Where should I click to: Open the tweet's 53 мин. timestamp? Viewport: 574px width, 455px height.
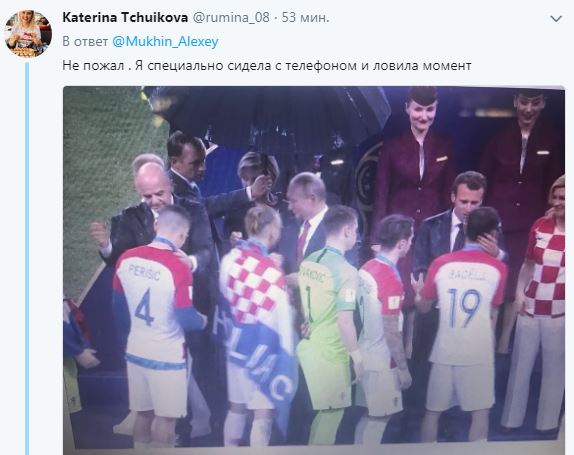tap(305, 17)
